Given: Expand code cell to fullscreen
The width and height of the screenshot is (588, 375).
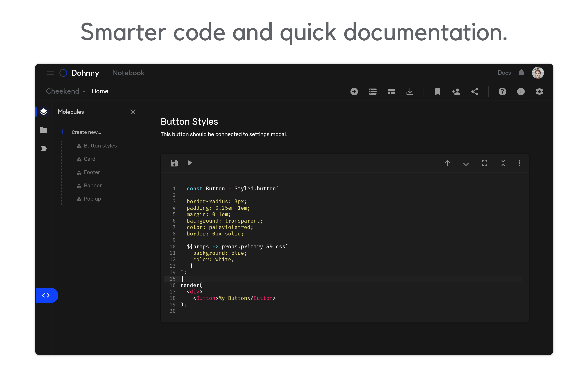Looking at the screenshot, I should 484,163.
